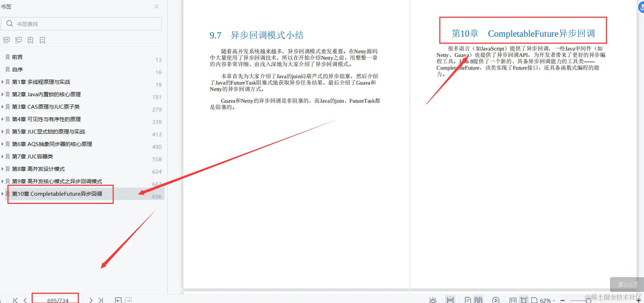
Task: Switch to two-page view
Action: point(478,300)
